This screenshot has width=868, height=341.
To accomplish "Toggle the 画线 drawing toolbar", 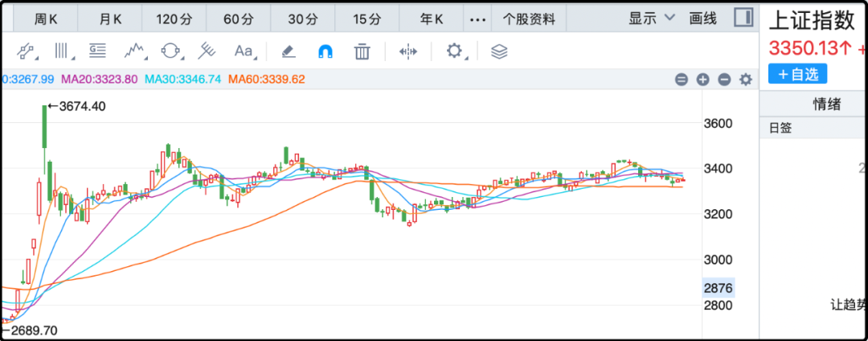I will coord(702,18).
